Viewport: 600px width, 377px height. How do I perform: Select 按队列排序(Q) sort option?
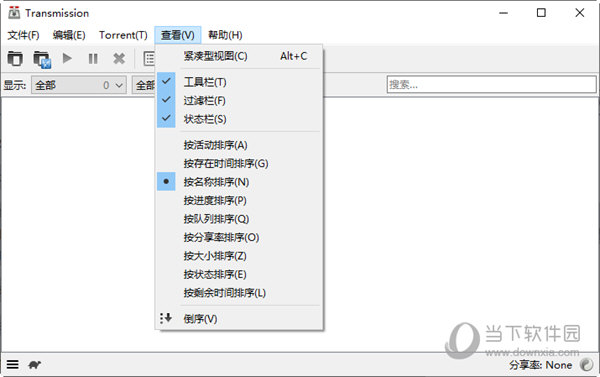(x=240, y=219)
